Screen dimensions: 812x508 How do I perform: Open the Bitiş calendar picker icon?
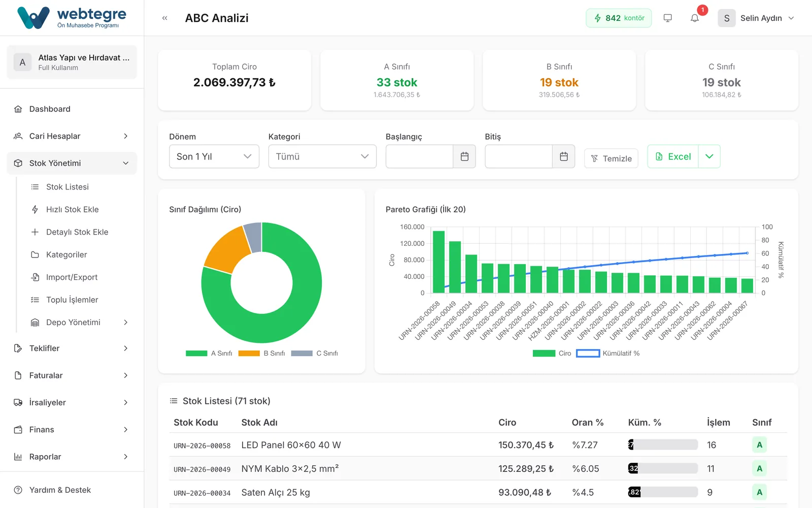(x=564, y=156)
